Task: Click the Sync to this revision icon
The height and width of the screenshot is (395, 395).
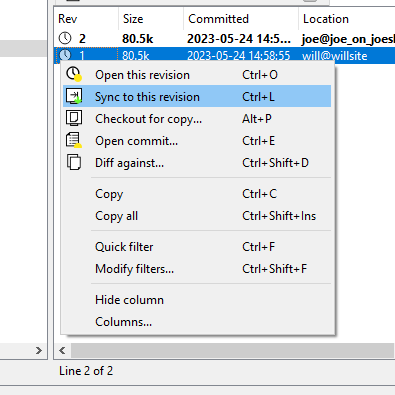Action: coord(74,96)
